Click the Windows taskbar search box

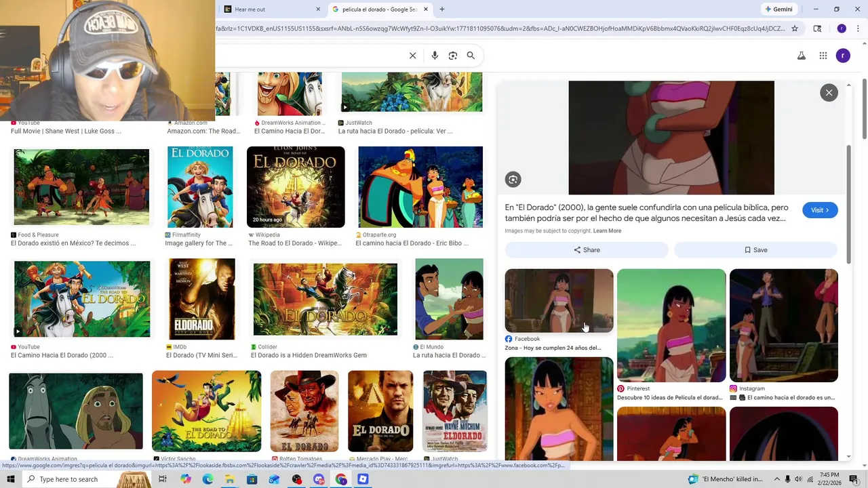tap(88, 479)
